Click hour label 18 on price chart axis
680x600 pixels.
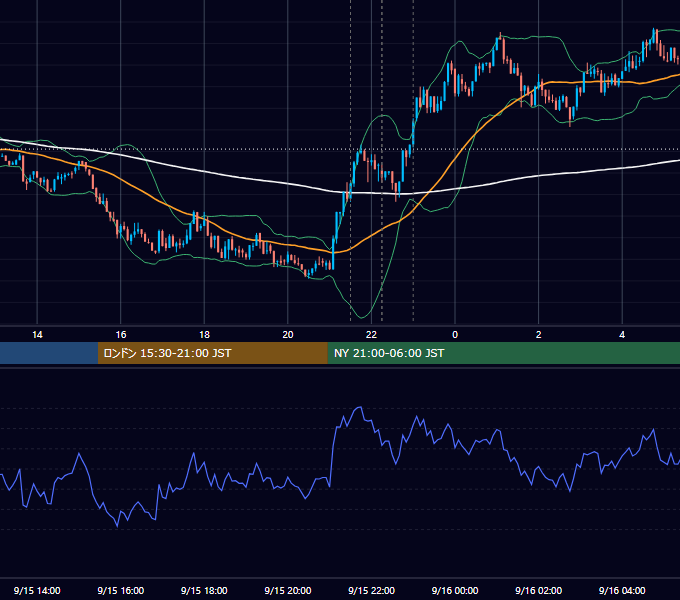coord(204,335)
